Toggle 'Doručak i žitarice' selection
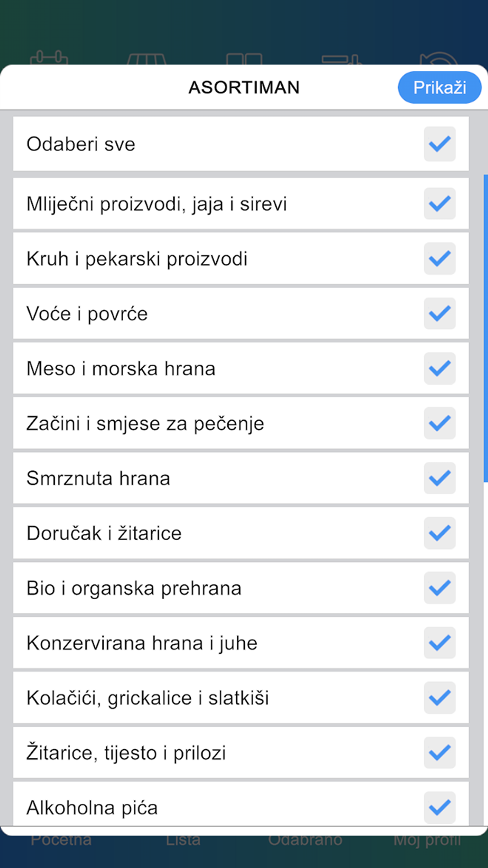The image size is (488, 868). (x=440, y=533)
